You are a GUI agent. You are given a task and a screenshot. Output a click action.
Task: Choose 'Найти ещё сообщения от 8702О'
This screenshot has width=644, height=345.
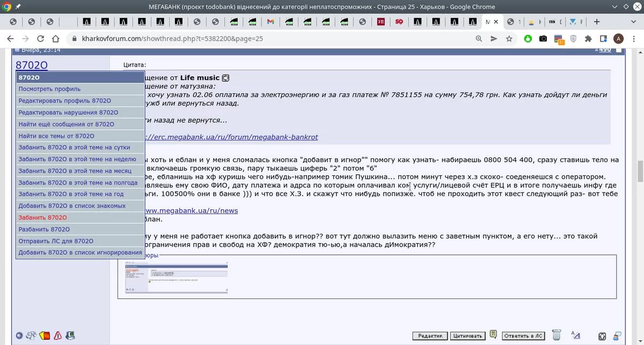point(80,124)
